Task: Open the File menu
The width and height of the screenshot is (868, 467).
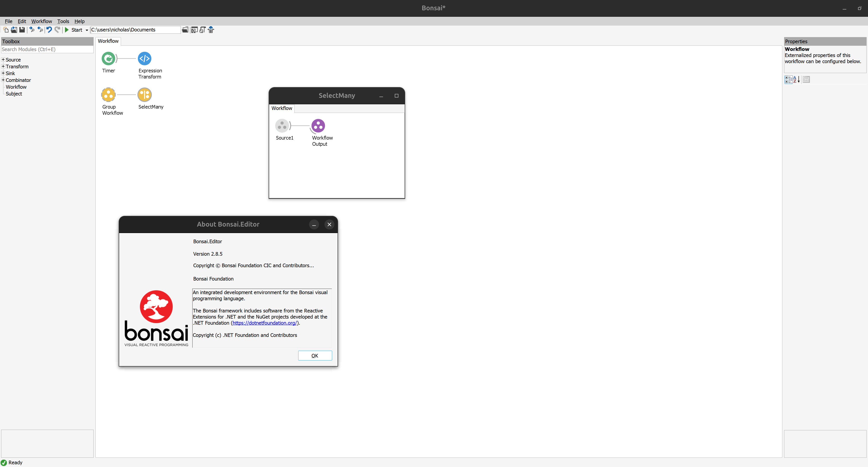Action: point(8,21)
